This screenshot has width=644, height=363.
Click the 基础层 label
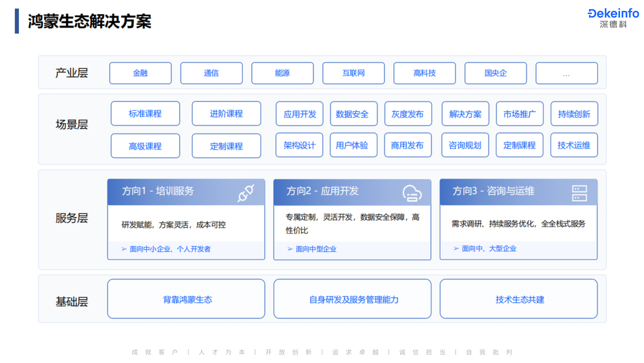coord(71,302)
